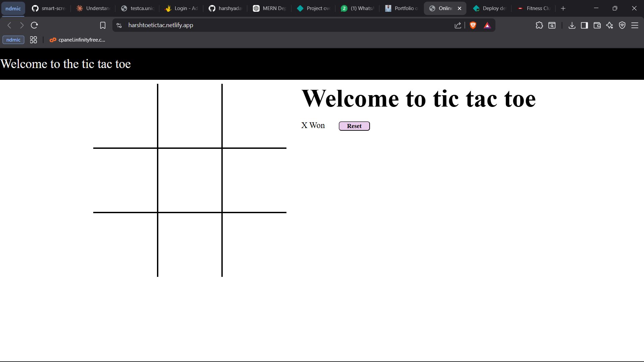Open the Brave Wallet icon
The width and height of the screenshot is (644, 362).
pyautogui.click(x=597, y=25)
